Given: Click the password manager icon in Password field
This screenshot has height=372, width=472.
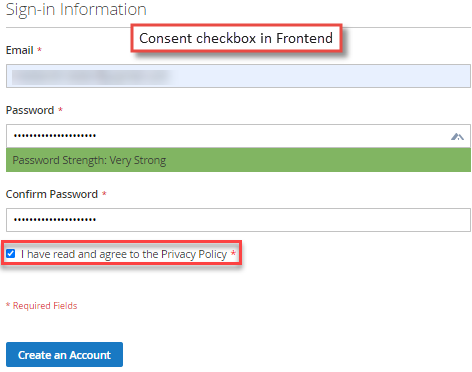Looking at the screenshot, I should coord(457,136).
